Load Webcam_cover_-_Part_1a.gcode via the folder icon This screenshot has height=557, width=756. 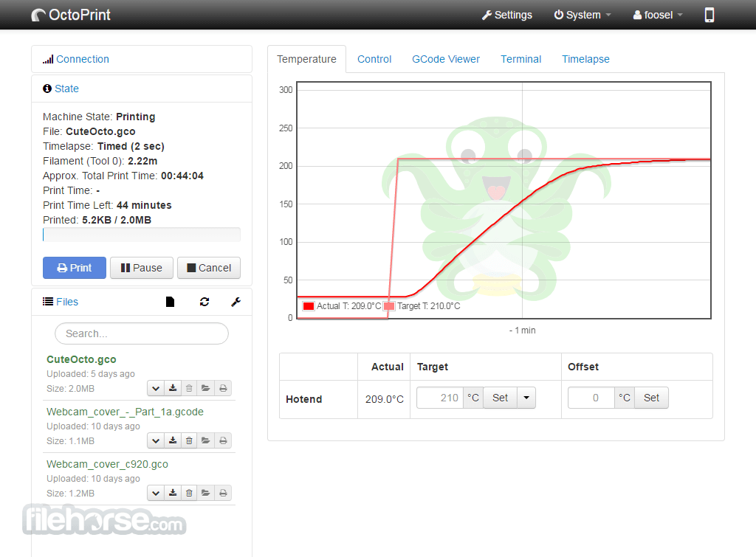[206, 440]
